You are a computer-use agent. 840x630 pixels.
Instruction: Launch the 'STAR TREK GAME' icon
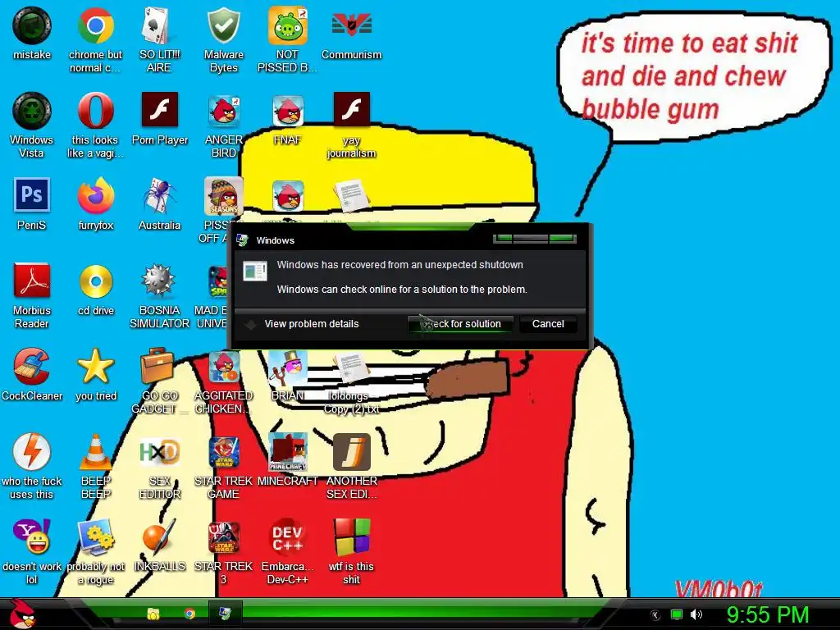223,452
